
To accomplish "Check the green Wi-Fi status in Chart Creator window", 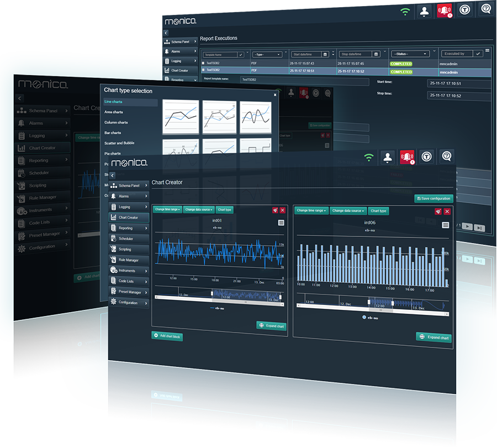I will coord(369,157).
